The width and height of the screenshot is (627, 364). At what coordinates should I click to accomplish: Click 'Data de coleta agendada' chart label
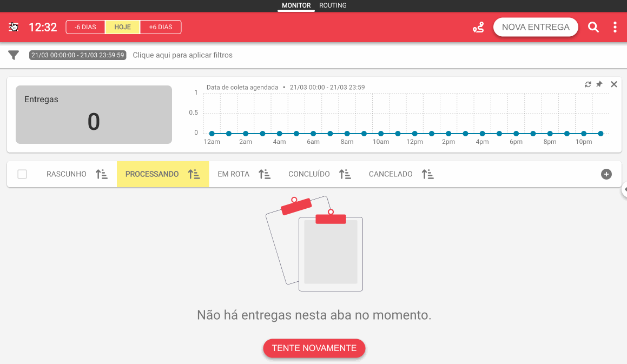pyautogui.click(x=242, y=87)
